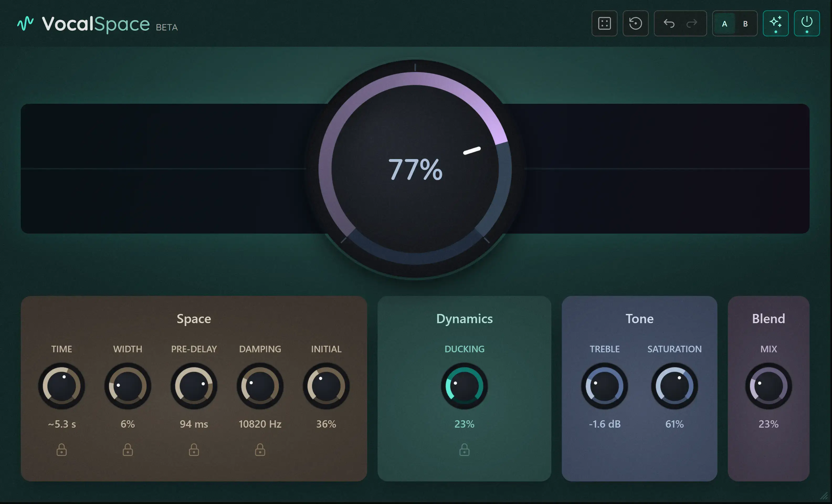Click the ~5.3 s time value
832x504 pixels.
click(x=62, y=424)
